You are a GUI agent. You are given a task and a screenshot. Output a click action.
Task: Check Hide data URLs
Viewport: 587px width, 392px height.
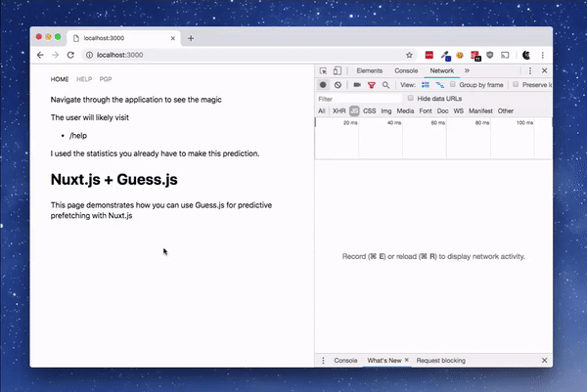pos(410,98)
